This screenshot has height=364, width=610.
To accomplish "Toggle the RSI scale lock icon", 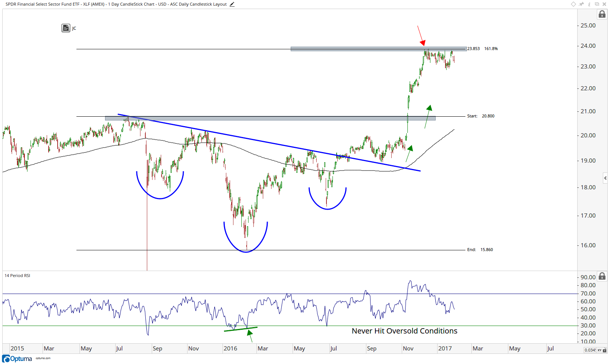I will (602, 276).
